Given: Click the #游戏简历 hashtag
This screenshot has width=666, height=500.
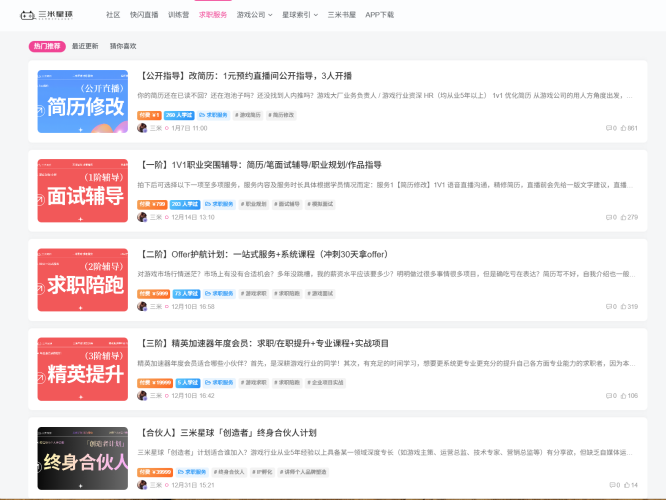Looking at the screenshot, I should (x=248, y=115).
